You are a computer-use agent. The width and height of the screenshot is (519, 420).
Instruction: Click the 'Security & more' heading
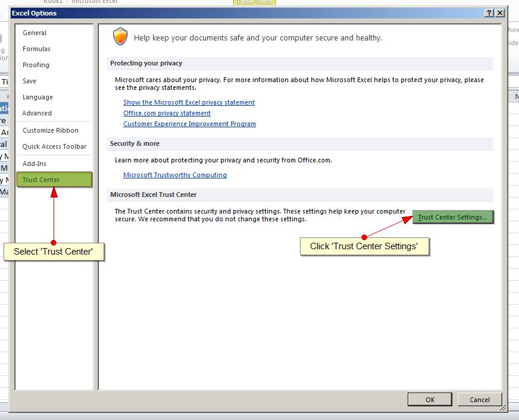tap(135, 143)
